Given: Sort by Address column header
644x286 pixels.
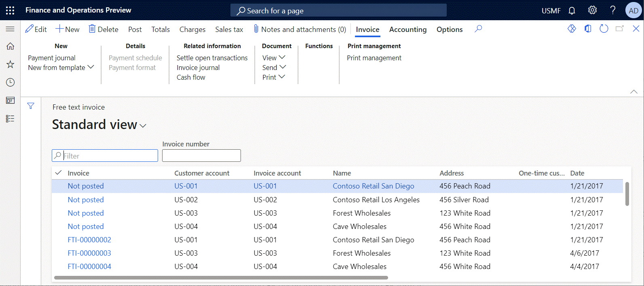Looking at the screenshot, I should tap(452, 173).
